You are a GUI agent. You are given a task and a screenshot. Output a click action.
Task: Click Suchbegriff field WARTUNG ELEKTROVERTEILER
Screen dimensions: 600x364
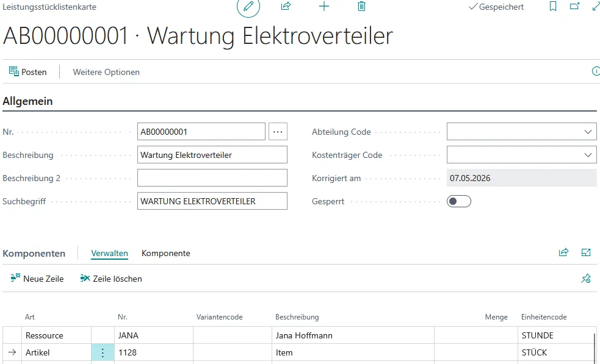coord(212,201)
